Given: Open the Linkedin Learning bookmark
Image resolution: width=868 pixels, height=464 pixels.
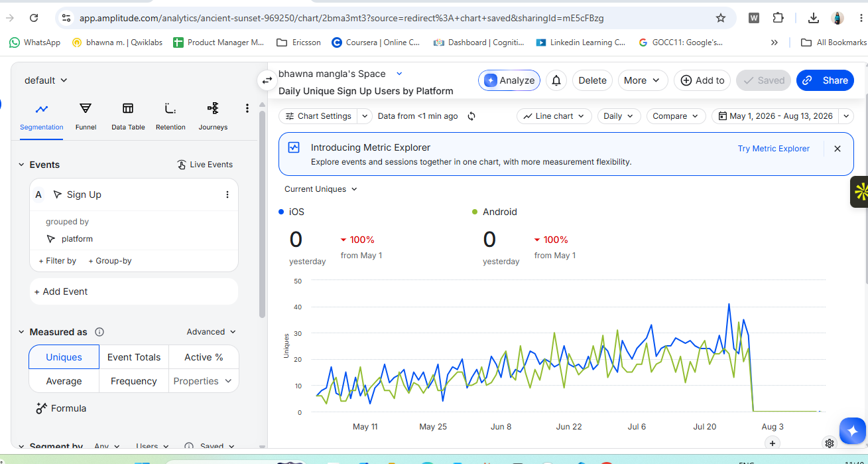Looking at the screenshot, I should (580, 42).
